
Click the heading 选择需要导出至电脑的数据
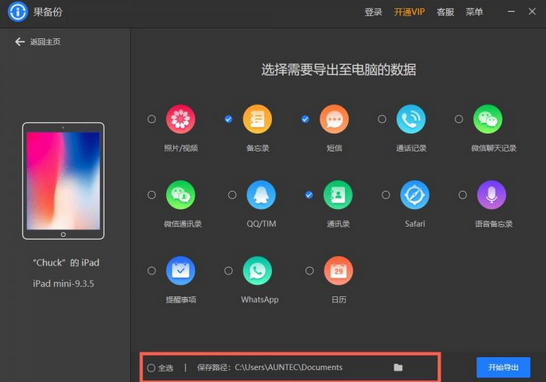(338, 70)
